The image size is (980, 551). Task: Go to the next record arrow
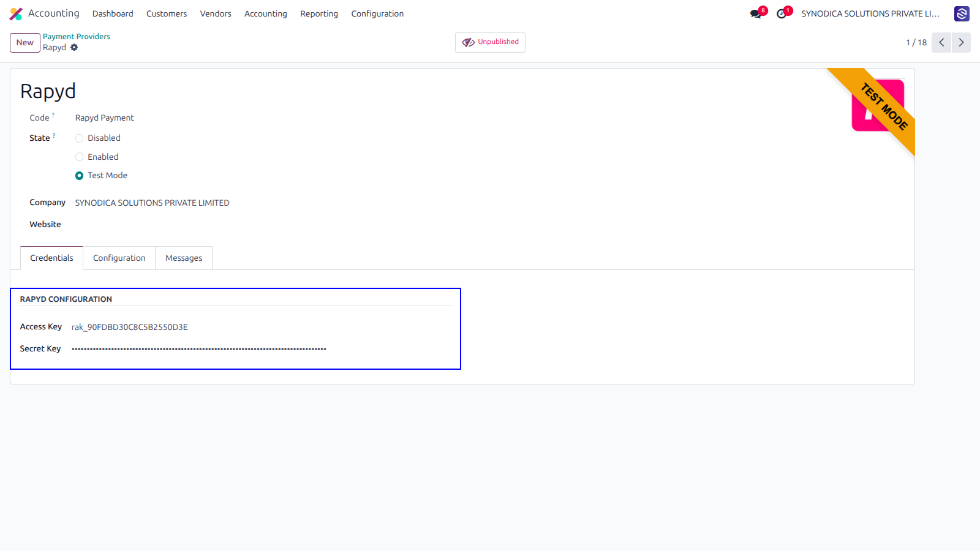click(961, 42)
